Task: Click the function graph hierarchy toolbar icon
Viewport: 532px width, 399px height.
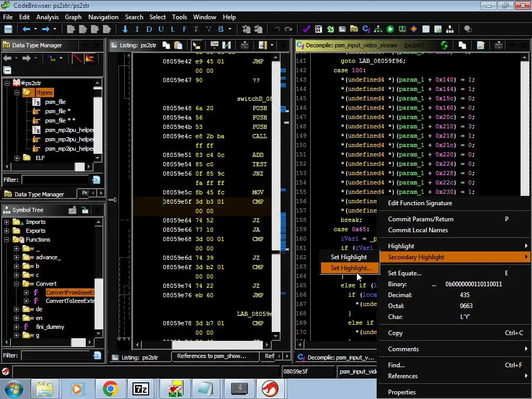Action: click(x=378, y=29)
